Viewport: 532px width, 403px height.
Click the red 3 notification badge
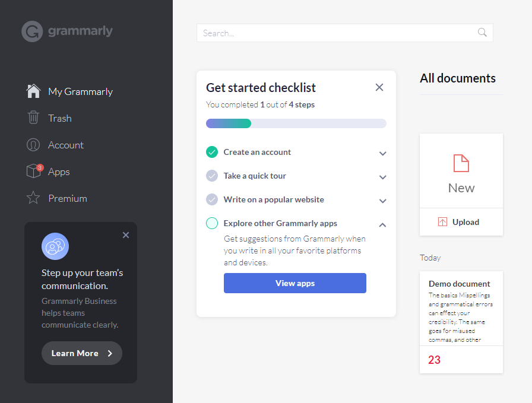click(x=40, y=167)
